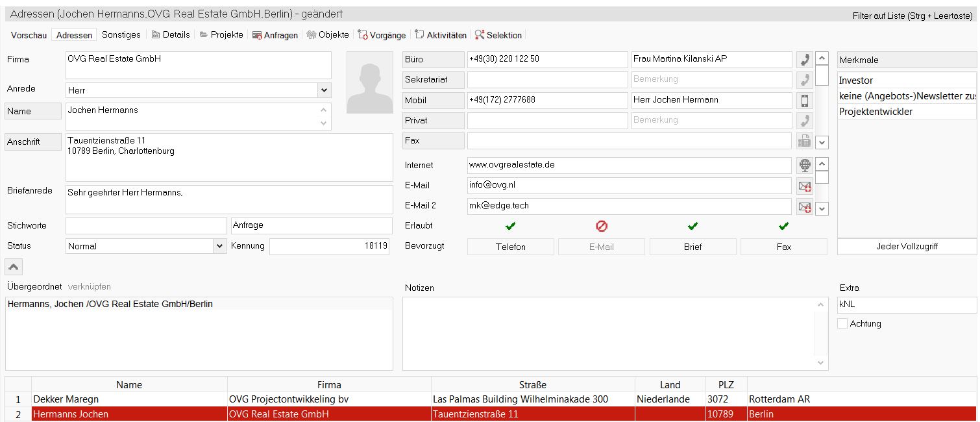Click mail icon beside info@ovg.nl address
The width and height of the screenshot is (980, 422).
click(805, 186)
